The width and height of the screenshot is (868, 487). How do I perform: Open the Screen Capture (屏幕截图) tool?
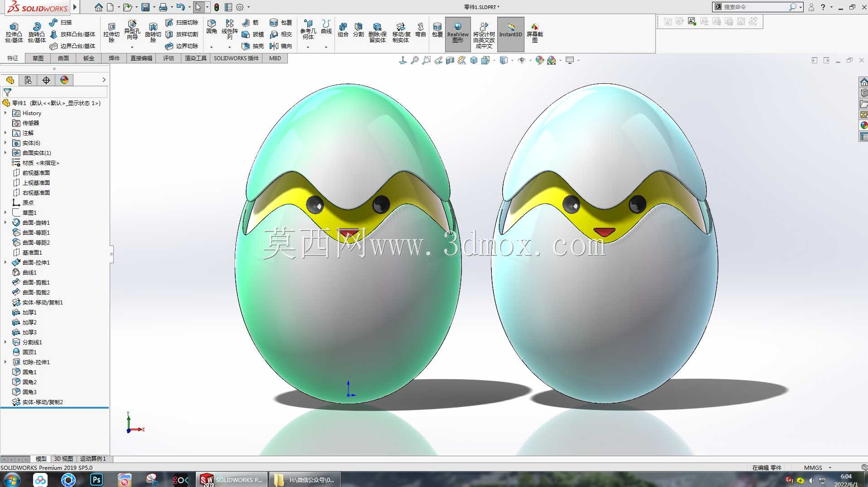click(x=534, y=33)
